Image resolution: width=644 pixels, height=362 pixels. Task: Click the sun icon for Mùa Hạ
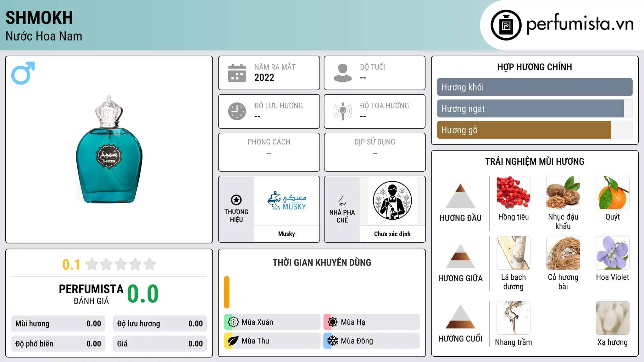coord(332,322)
